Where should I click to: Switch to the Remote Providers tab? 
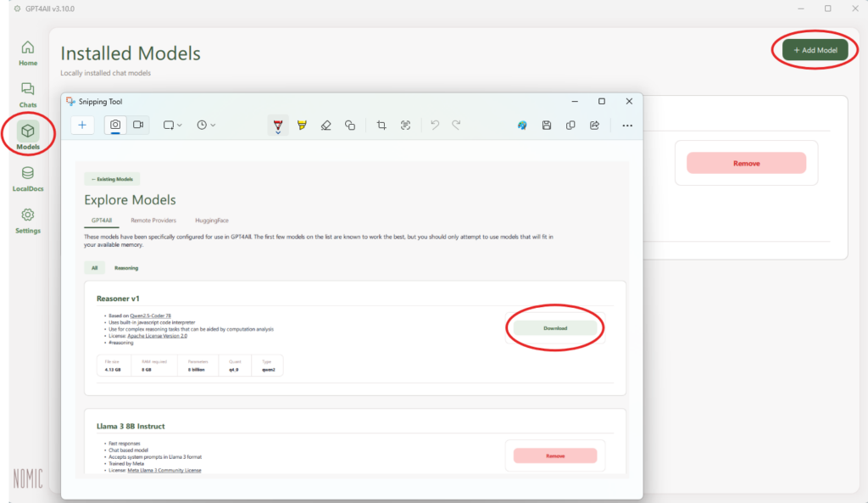point(153,220)
